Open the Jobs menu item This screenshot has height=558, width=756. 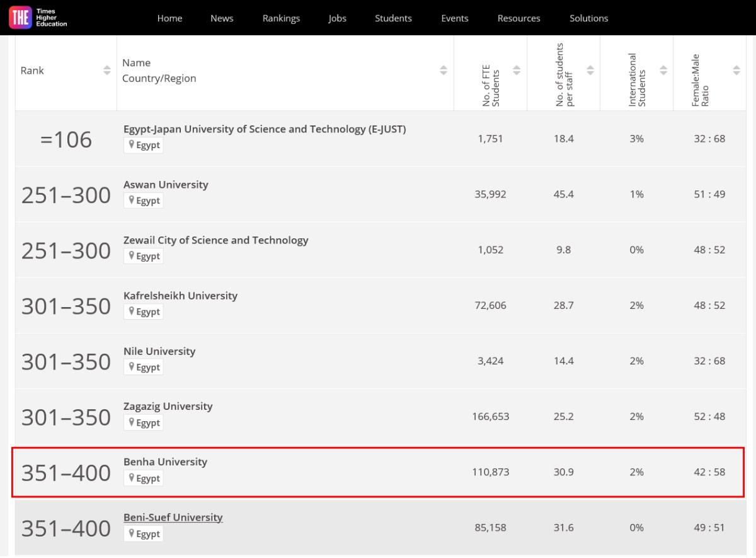(338, 18)
